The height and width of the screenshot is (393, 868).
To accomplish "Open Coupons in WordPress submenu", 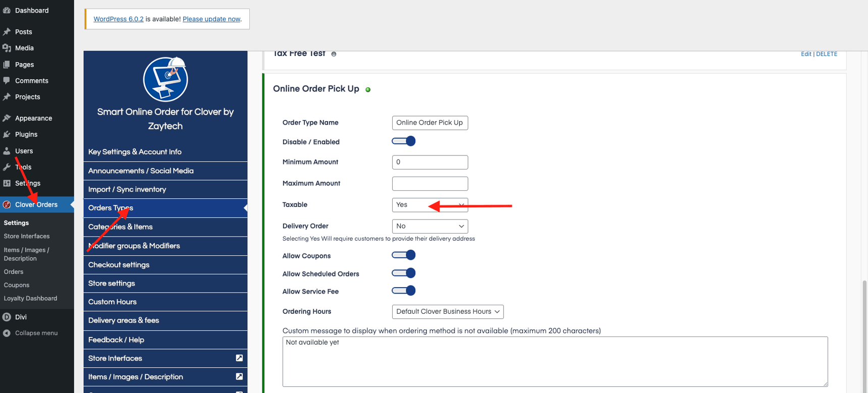I will 17,285.
